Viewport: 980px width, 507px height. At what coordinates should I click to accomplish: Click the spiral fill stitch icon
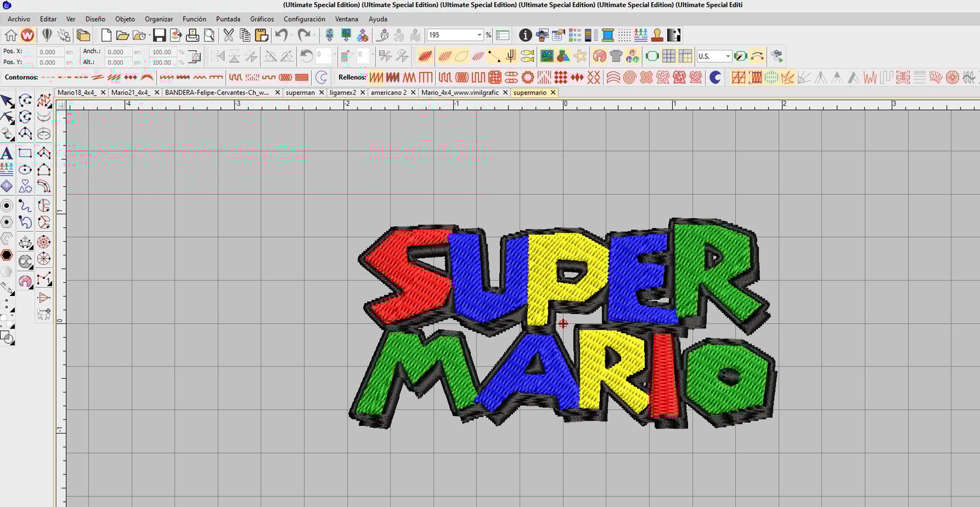[629, 78]
